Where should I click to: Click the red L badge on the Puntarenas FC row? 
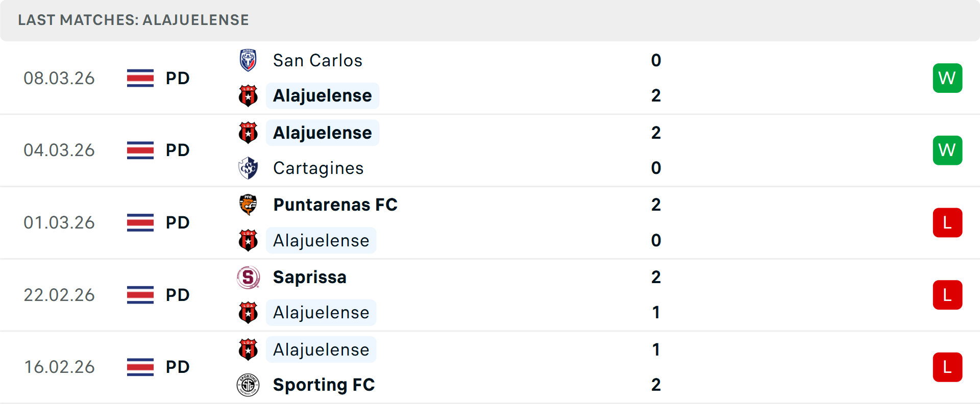(947, 222)
